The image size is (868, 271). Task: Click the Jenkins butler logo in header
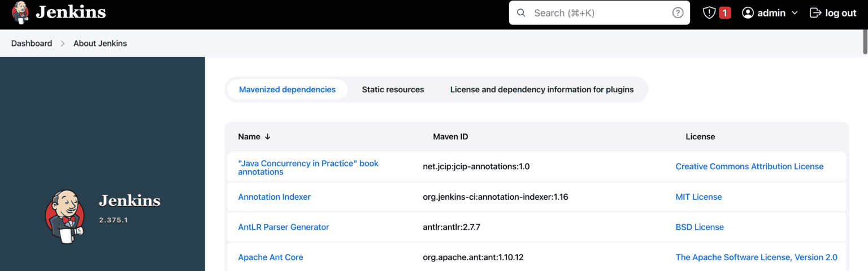pyautogui.click(x=20, y=12)
